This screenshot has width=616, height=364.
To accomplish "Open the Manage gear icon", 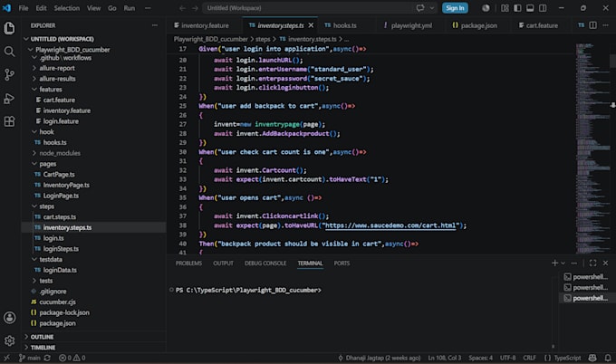I will pos(9,340).
